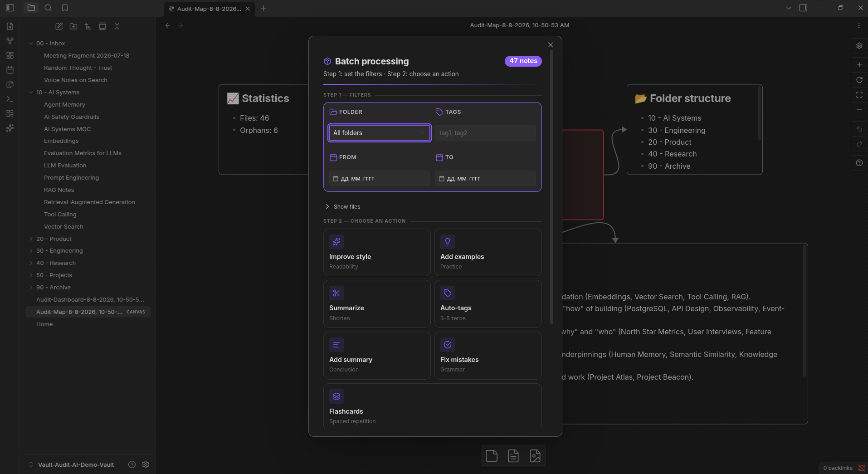Image resolution: width=868 pixels, height=474 pixels.
Task: Open the Vector Search note
Action: tap(63, 226)
